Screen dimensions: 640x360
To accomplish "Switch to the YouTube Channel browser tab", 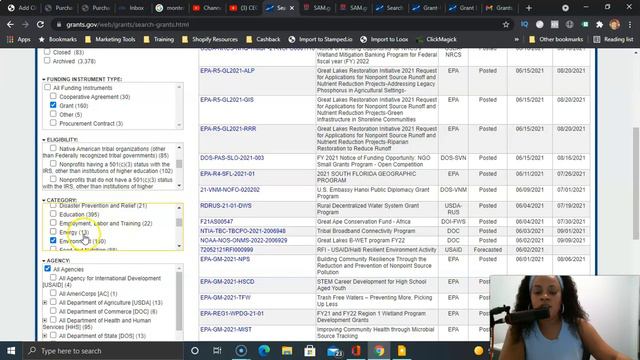I will point(207,8).
